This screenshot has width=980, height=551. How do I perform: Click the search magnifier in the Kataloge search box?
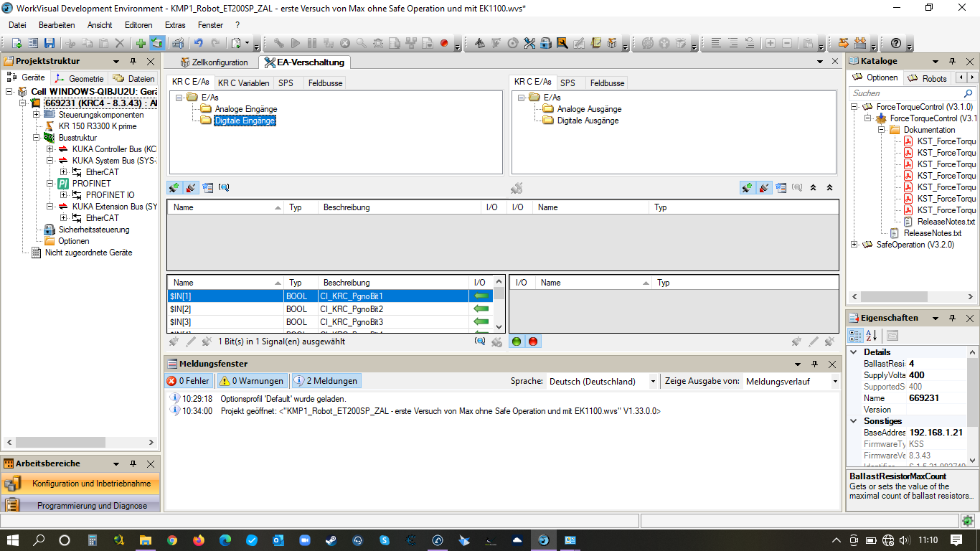pyautogui.click(x=968, y=93)
